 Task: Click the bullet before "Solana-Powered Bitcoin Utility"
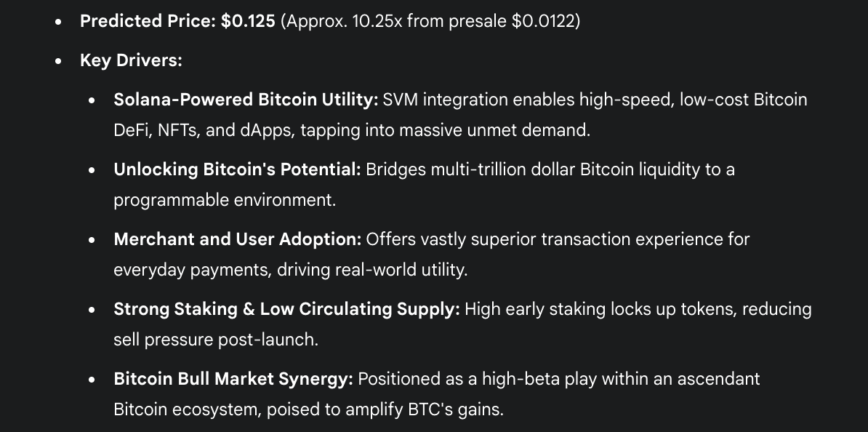92,101
